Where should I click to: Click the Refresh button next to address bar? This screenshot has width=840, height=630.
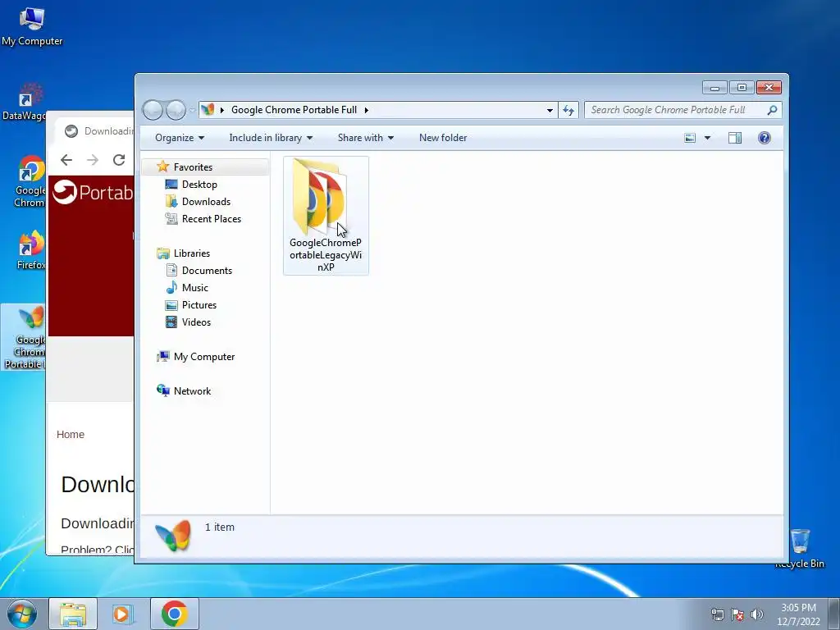click(568, 111)
